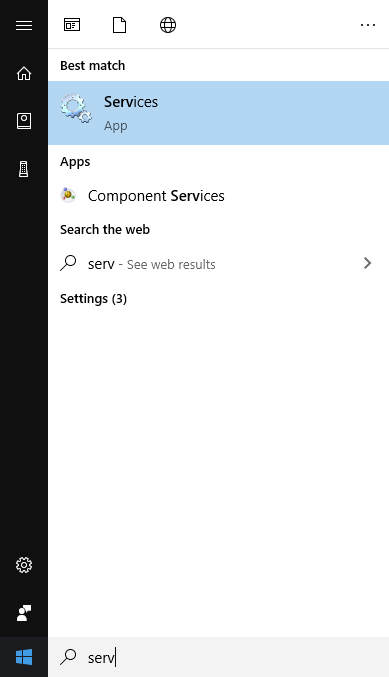389x677 pixels.
Task: Select the serv See web results entry
Action: [218, 263]
